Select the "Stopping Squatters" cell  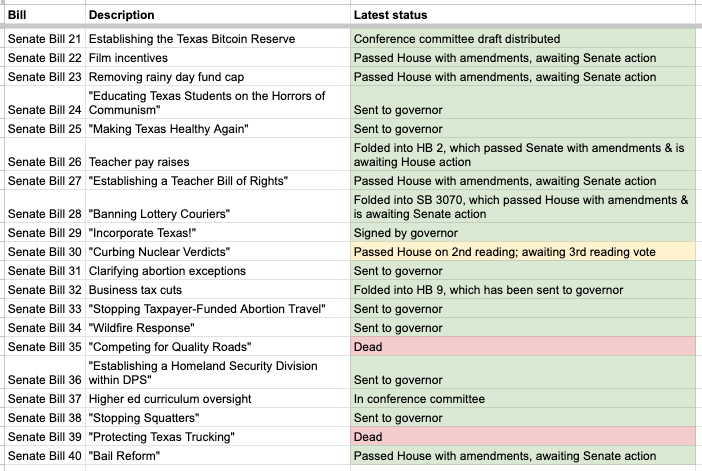click(x=218, y=417)
